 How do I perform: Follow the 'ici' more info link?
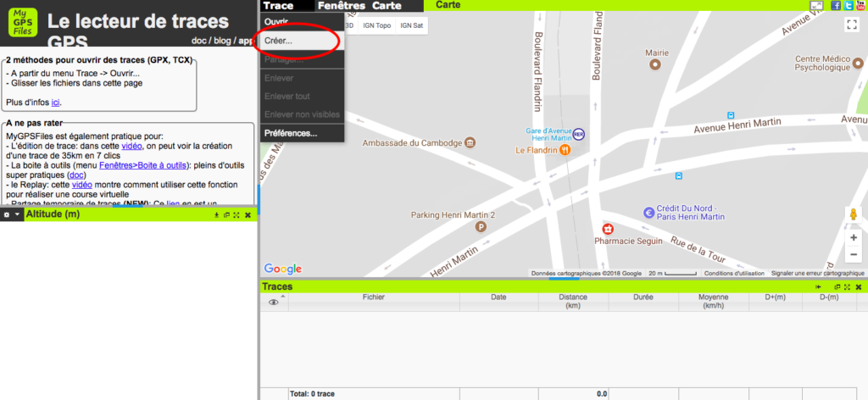[55, 103]
